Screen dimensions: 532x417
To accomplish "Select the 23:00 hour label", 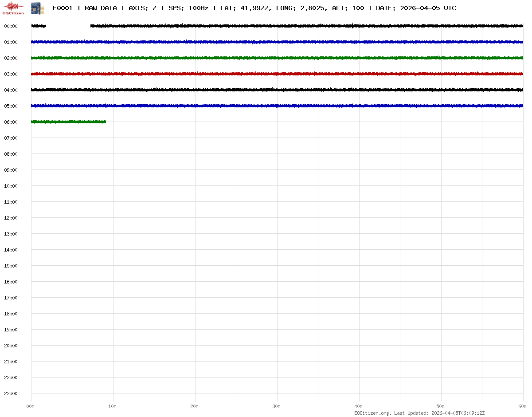I will pos(11,393).
